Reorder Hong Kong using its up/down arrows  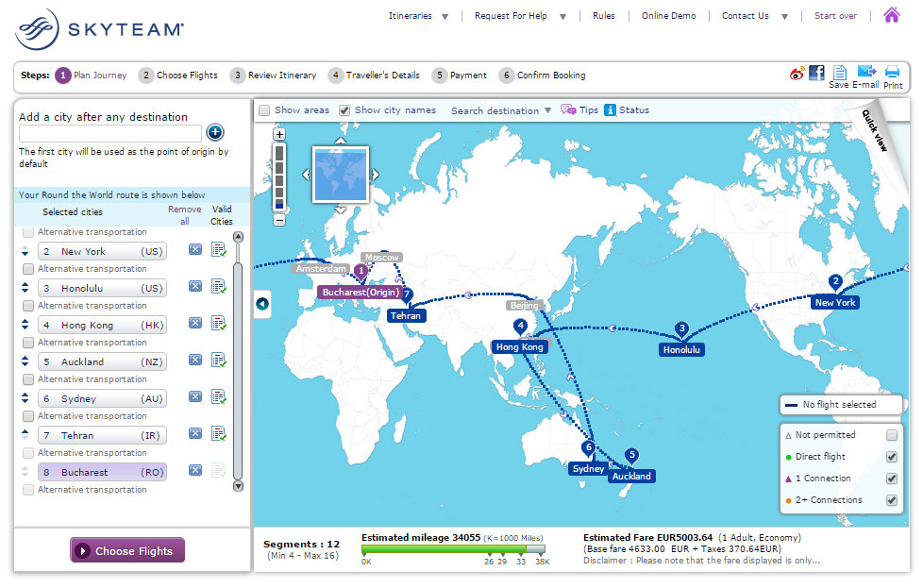click(x=25, y=325)
